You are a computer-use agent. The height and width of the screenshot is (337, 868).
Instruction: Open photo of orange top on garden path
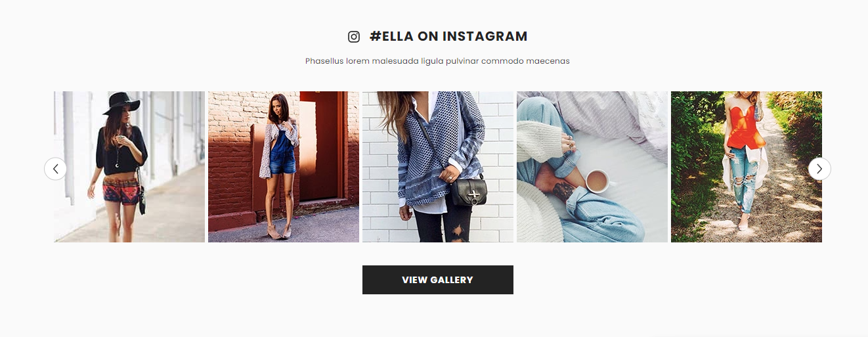point(747,167)
